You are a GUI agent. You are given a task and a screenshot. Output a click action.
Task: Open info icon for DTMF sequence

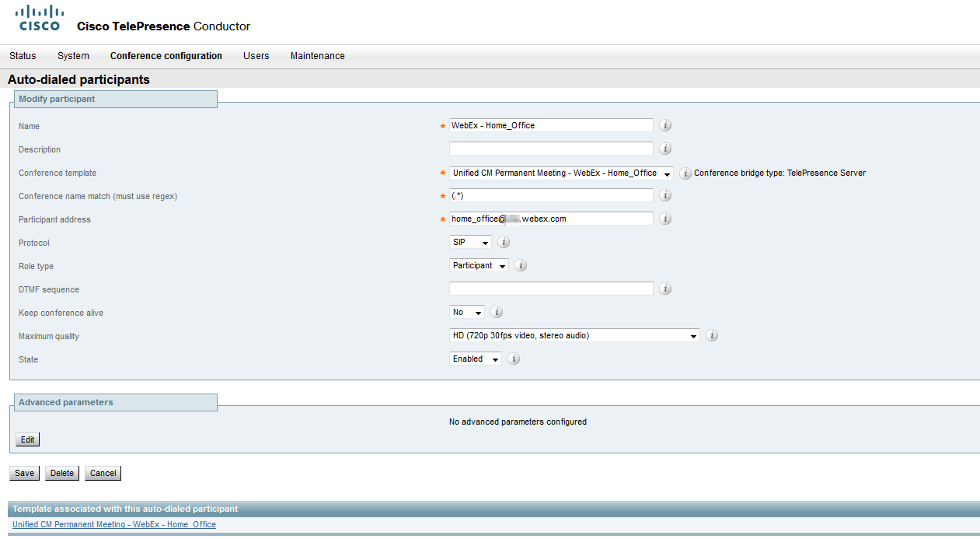pyautogui.click(x=665, y=289)
